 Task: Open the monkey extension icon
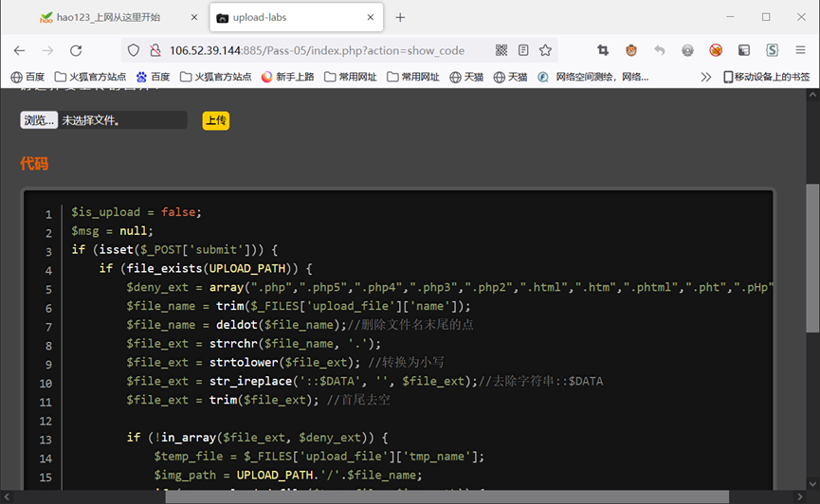tap(631, 50)
